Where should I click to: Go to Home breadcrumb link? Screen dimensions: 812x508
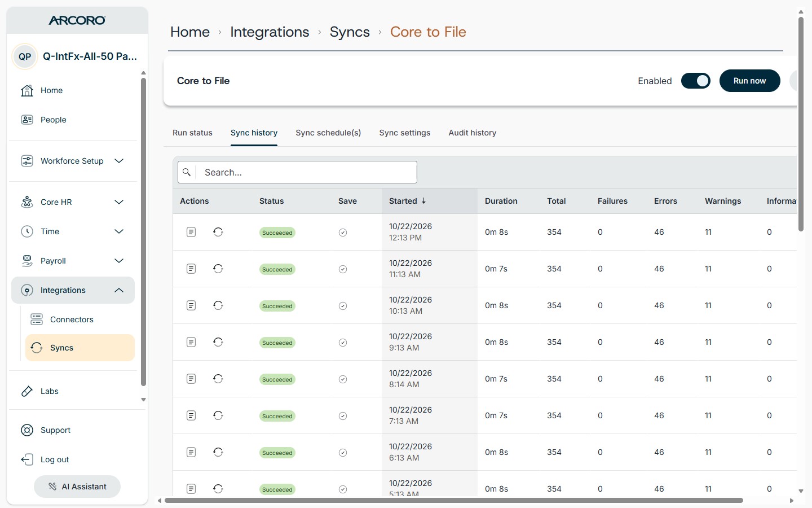pos(190,32)
